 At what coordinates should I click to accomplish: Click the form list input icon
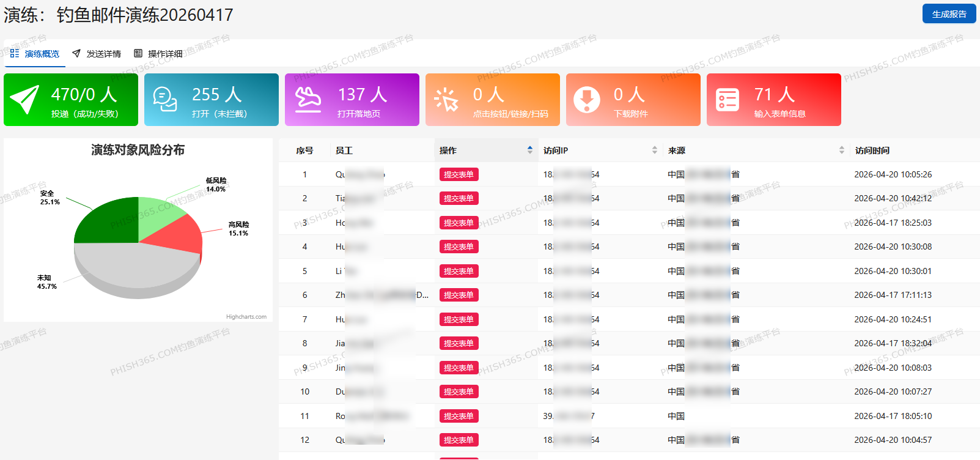coord(728,100)
